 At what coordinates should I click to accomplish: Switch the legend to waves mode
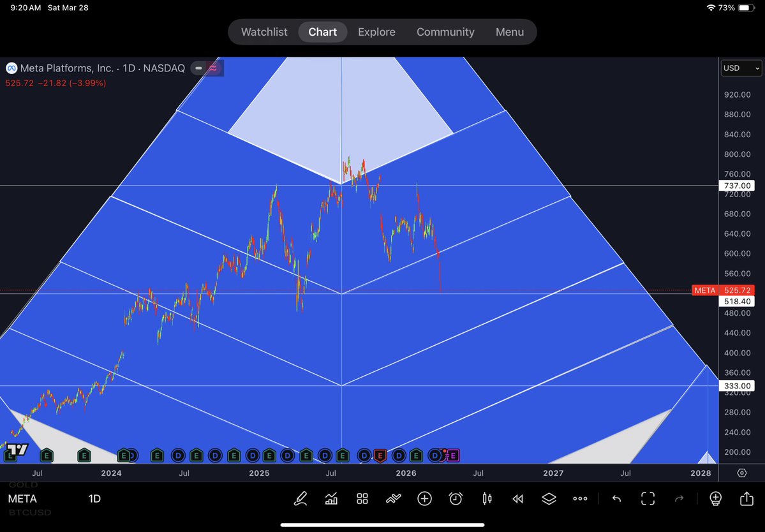[x=214, y=68]
